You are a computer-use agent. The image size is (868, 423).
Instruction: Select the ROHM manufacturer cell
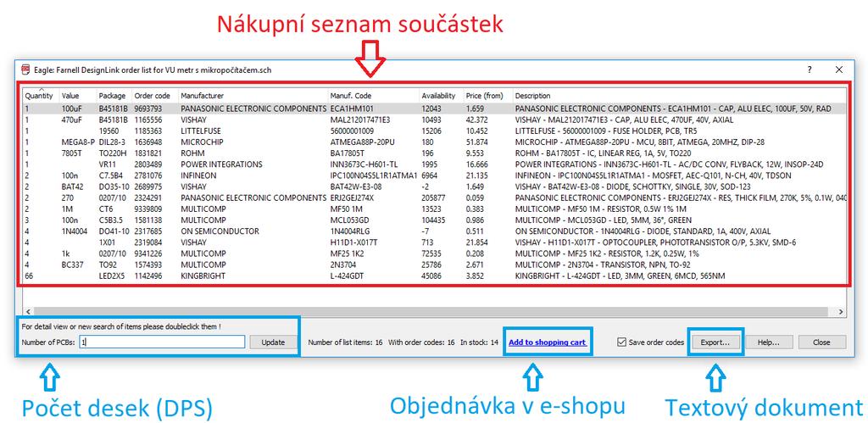tap(191, 153)
